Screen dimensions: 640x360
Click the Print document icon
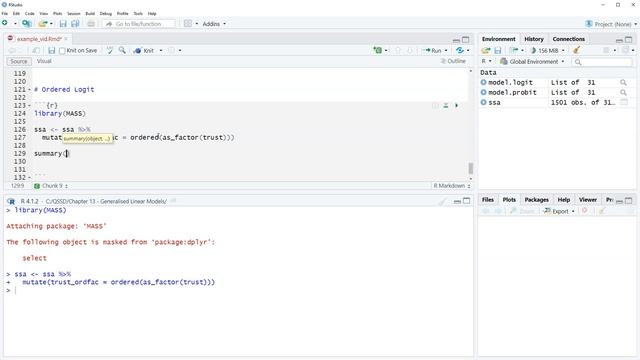91,24
